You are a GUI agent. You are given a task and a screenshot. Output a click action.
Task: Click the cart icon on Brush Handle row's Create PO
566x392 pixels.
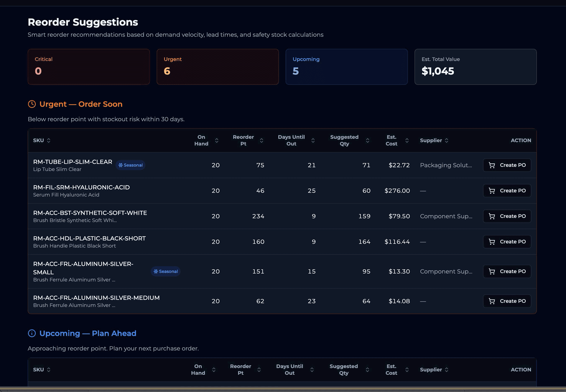pyautogui.click(x=492, y=242)
